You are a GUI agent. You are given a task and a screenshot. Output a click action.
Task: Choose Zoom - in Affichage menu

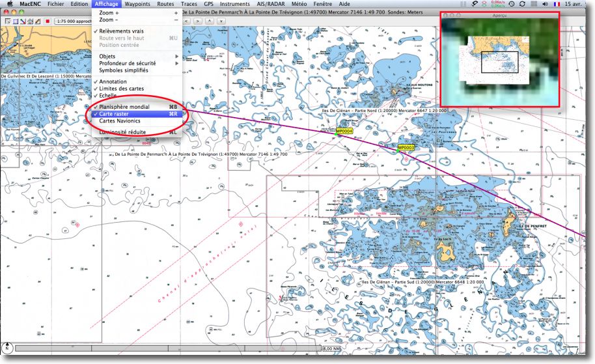[x=137, y=20]
